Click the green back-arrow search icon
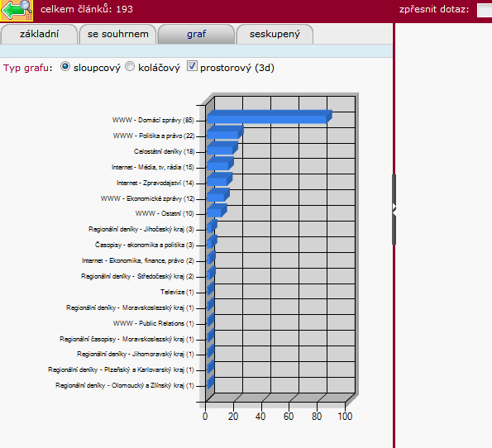The width and height of the screenshot is (492, 448). (17, 10)
